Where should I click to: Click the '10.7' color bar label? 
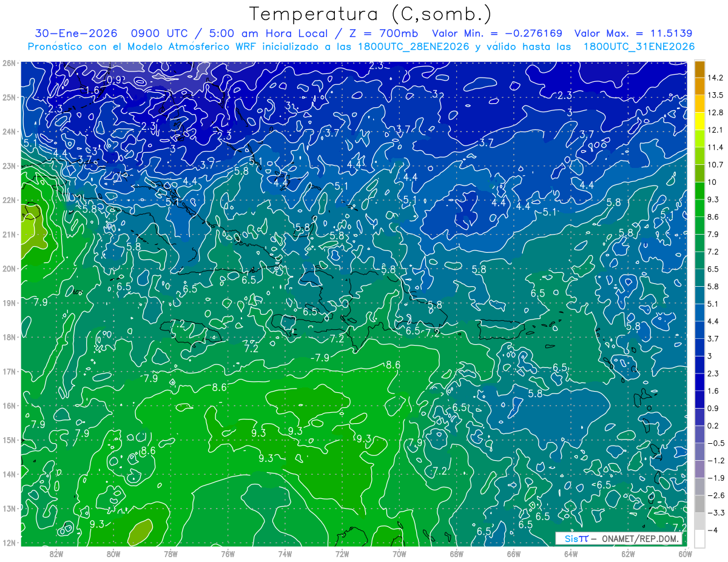tap(715, 165)
